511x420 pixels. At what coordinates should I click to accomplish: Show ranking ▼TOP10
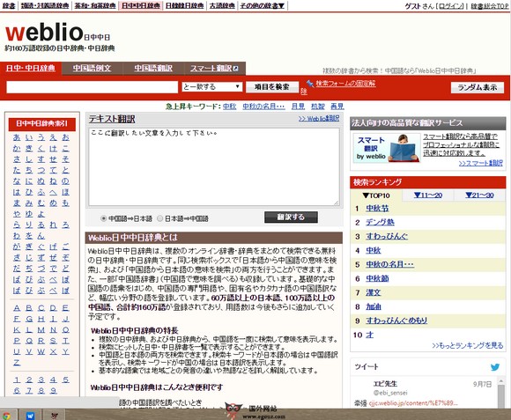point(375,195)
